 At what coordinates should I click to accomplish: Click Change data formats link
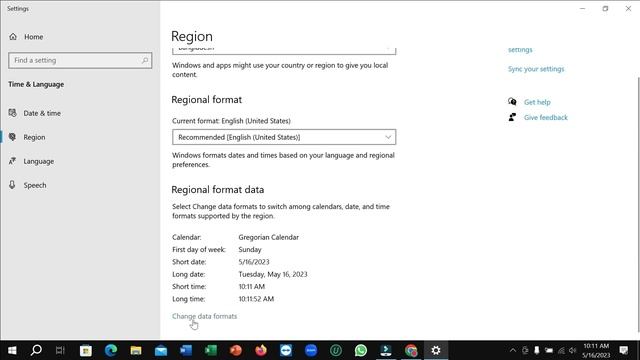pos(204,316)
